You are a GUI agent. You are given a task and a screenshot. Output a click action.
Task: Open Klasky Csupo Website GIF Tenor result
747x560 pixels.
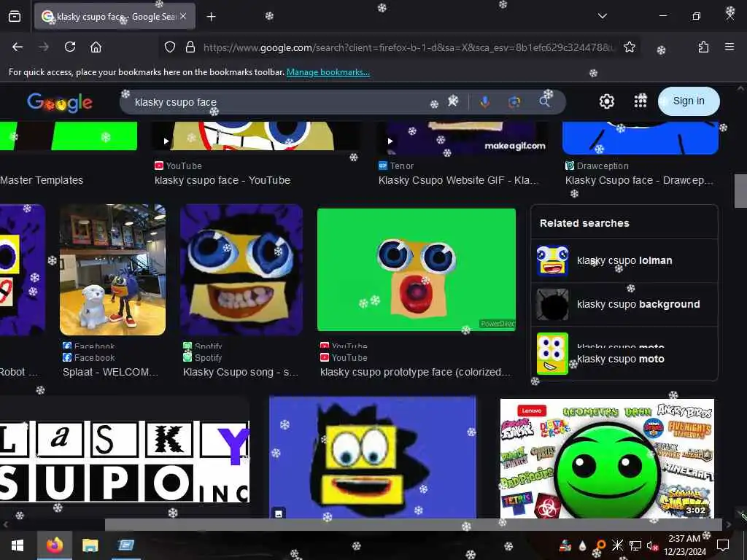click(458, 181)
